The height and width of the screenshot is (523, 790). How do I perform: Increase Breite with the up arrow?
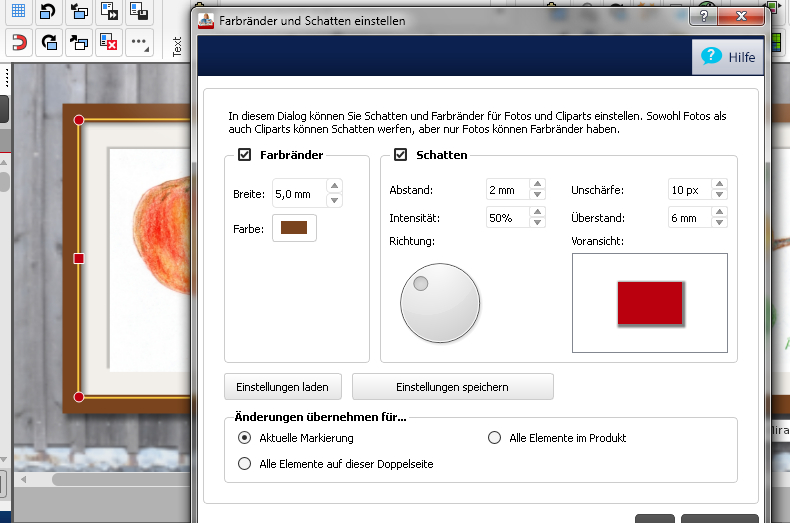tap(334, 186)
